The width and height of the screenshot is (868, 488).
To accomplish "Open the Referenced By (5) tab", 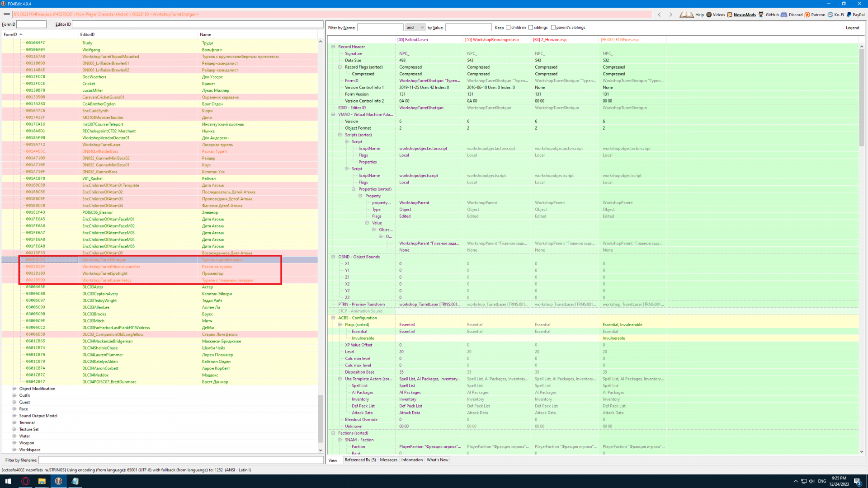I will click(x=360, y=460).
